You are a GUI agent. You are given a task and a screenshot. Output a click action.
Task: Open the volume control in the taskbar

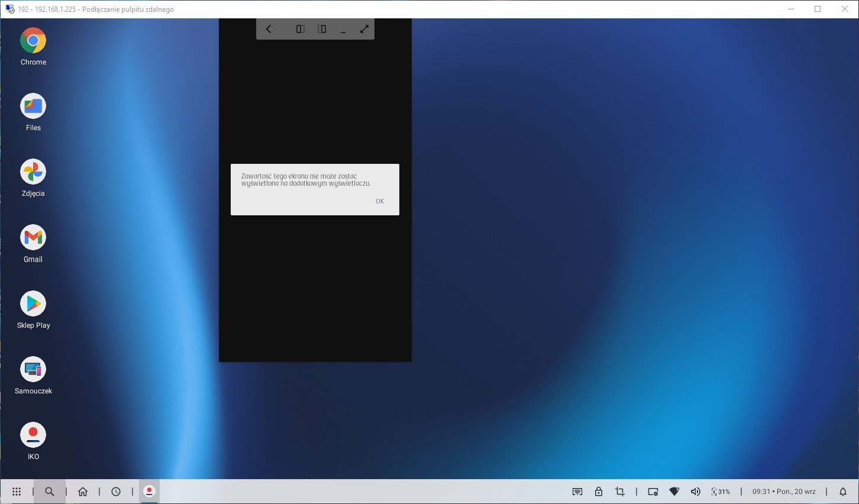coord(696,492)
